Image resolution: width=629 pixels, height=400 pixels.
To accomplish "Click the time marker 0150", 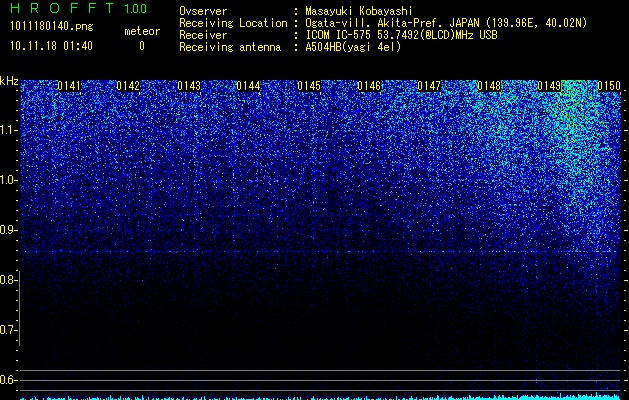I will [x=609, y=86].
